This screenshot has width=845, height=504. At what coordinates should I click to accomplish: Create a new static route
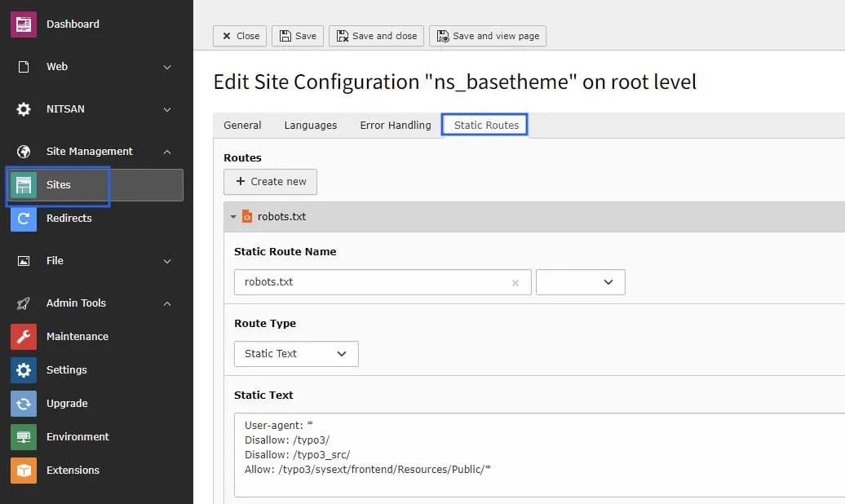click(271, 182)
